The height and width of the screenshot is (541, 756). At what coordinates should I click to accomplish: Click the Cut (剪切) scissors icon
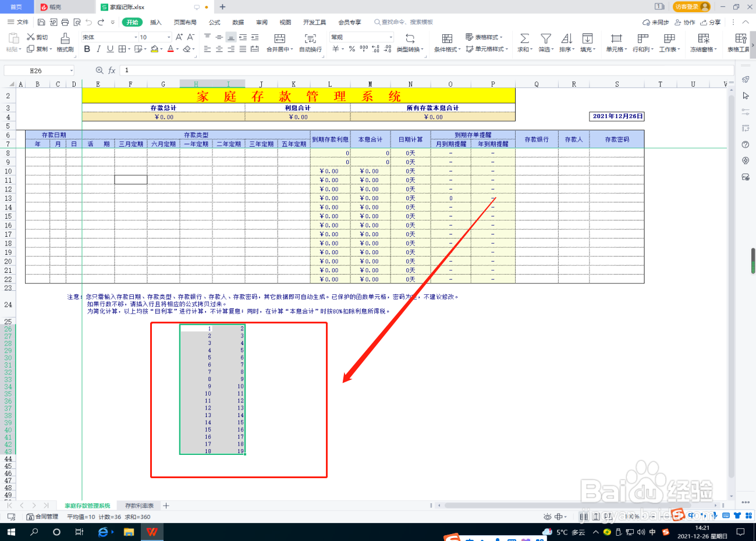tap(31, 37)
